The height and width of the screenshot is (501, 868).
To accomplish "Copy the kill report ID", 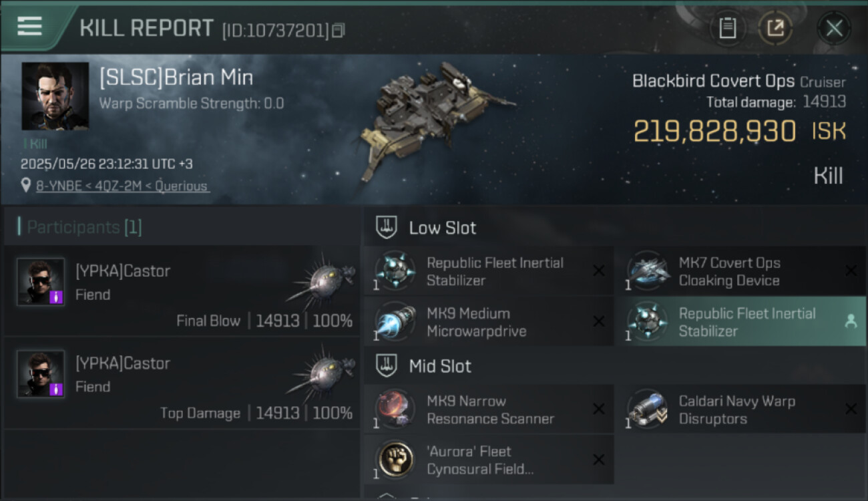I will click(339, 31).
